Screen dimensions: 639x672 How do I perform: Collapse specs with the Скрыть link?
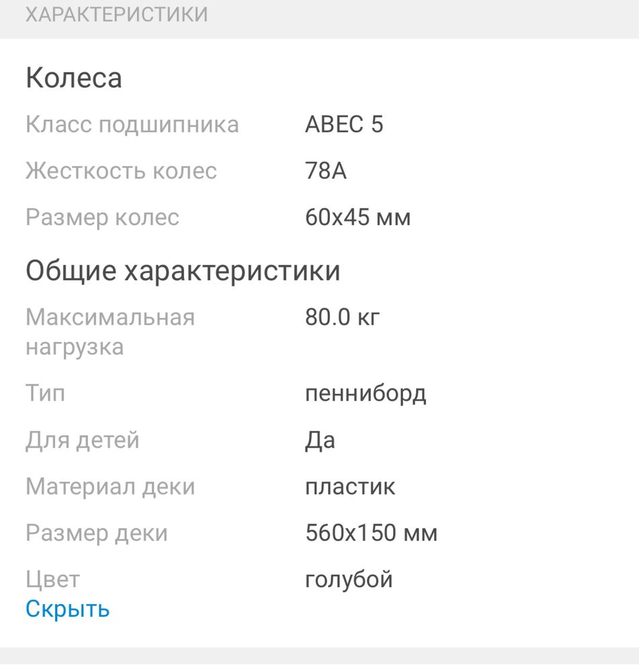[x=68, y=609]
